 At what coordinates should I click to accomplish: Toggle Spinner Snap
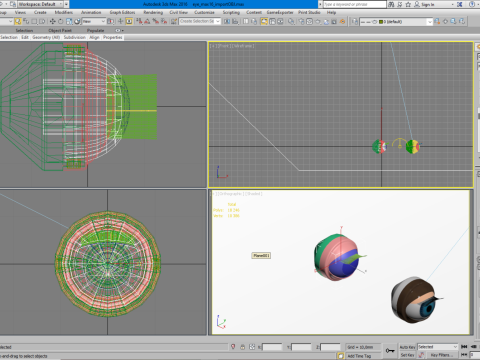point(164,21)
